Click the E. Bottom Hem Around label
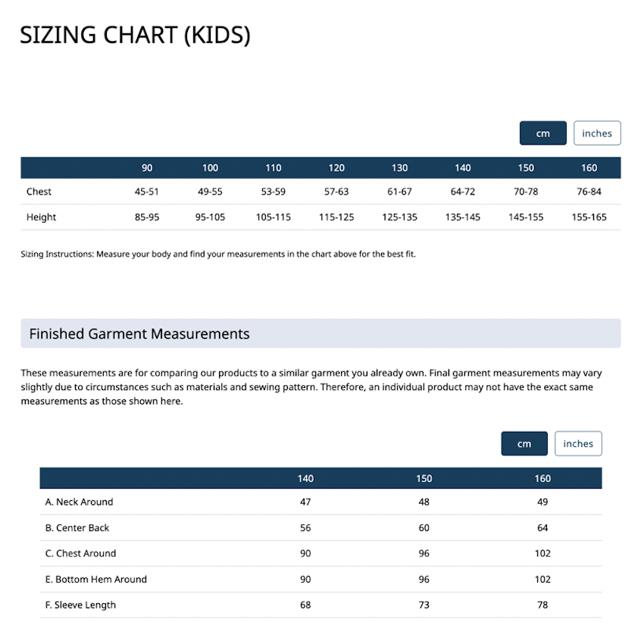The width and height of the screenshot is (644, 644). coord(95,580)
